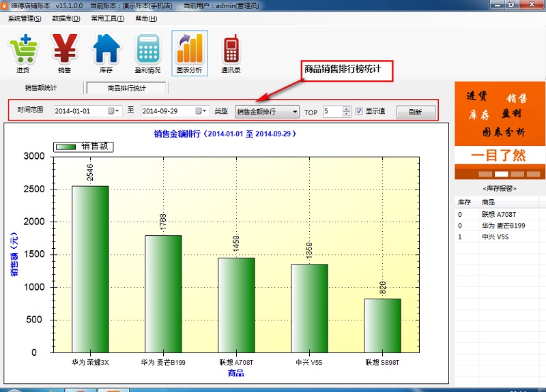Image resolution: width=546 pixels, height=392 pixels.
Task: Open the 系统管理 menu
Action: (x=25, y=18)
